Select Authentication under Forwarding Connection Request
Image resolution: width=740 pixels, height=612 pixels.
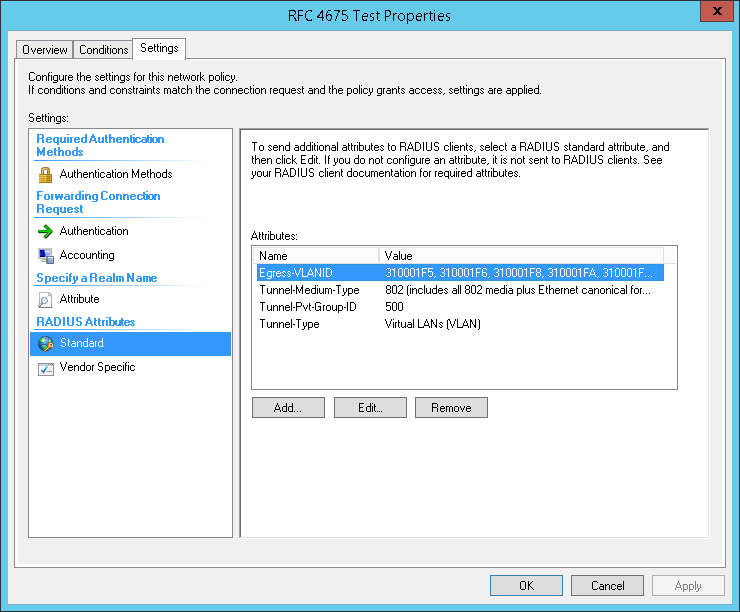pyautogui.click(x=94, y=231)
